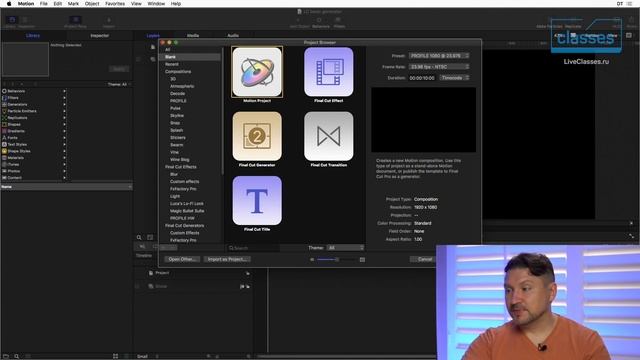Open the Apple menu
This screenshot has height=360, width=640.
point(9,4)
